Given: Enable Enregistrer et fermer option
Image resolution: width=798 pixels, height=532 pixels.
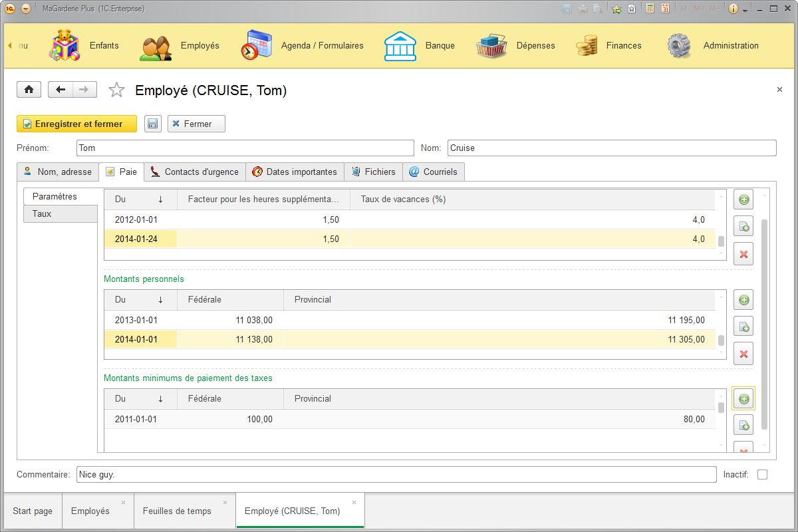Looking at the screenshot, I should [76, 124].
